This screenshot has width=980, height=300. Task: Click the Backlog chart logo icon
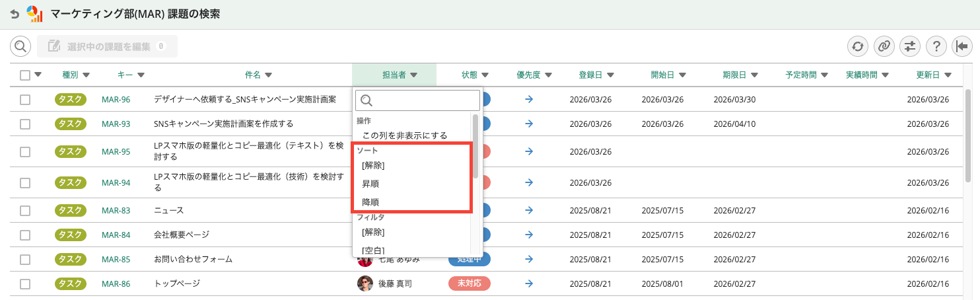click(x=34, y=14)
